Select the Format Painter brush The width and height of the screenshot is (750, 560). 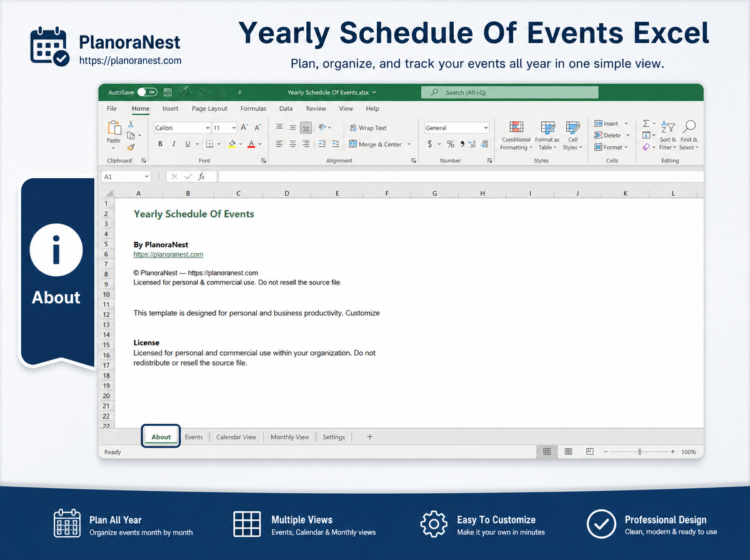(x=131, y=147)
